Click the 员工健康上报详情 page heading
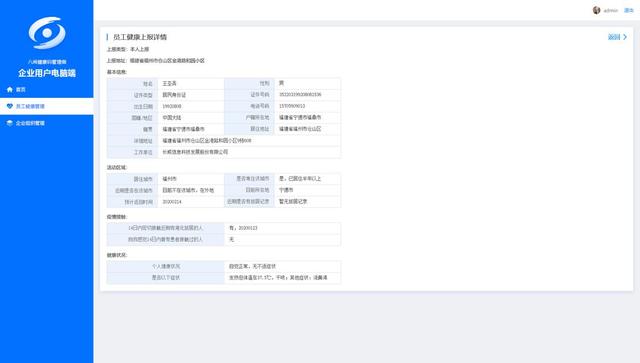This screenshot has height=363, width=640. point(140,37)
